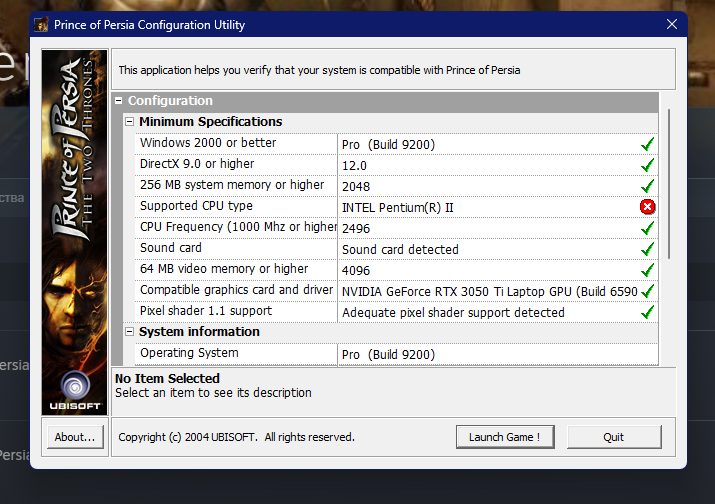Close the Configuration Utility window
The image size is (715, 504).
click(672, 24)
